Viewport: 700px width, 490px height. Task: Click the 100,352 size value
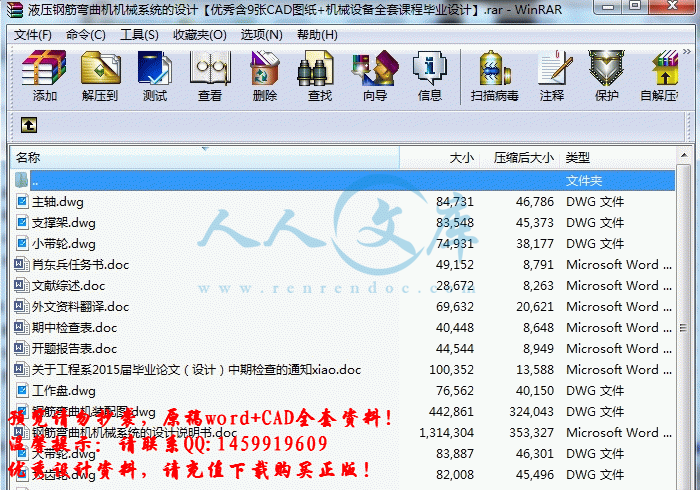pos(451,370)
